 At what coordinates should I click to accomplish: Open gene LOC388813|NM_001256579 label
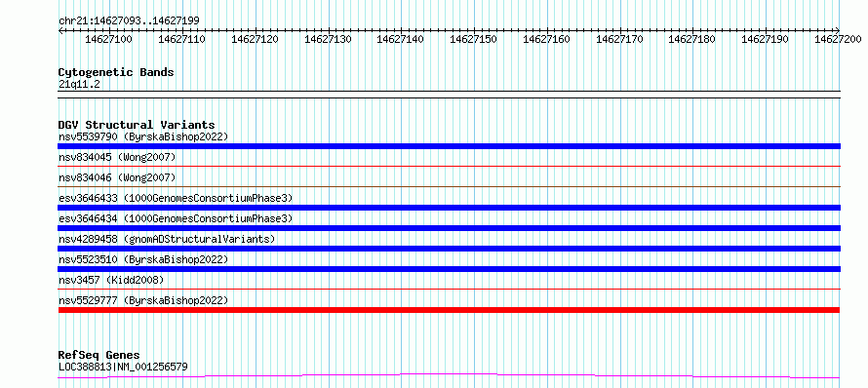(x=123, y=367)
